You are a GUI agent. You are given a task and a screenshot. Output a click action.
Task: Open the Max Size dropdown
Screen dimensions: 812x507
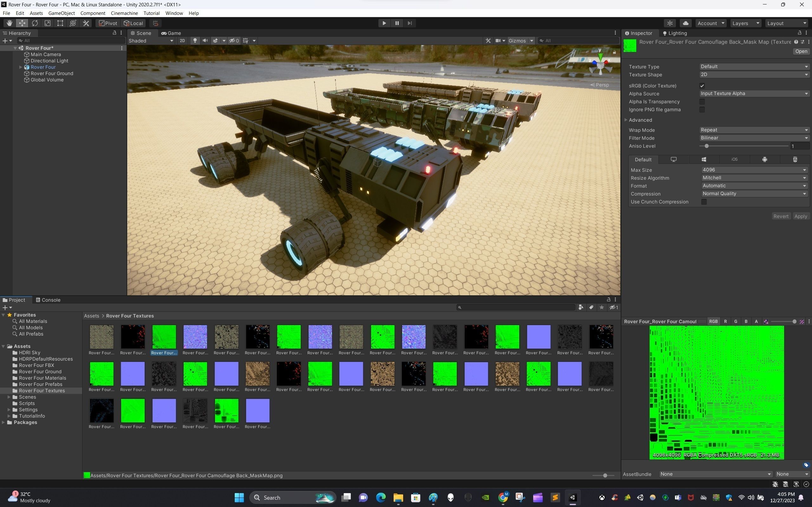tap(754, 170)
